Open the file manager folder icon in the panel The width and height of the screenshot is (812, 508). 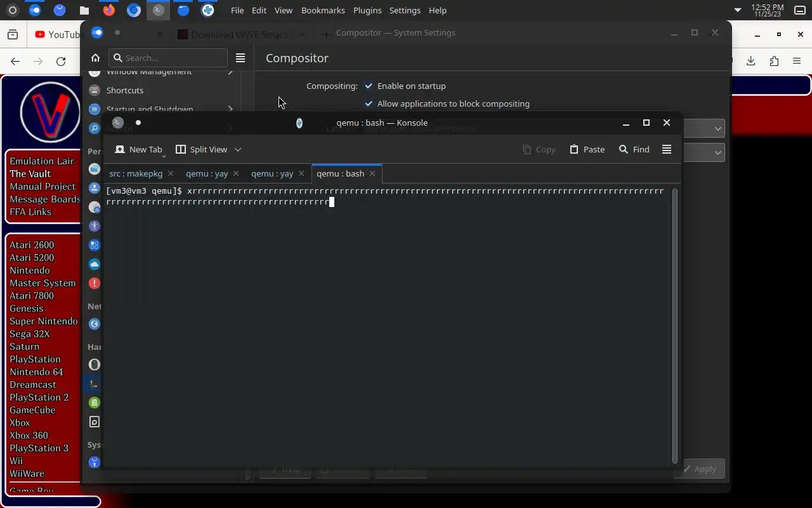84,10
